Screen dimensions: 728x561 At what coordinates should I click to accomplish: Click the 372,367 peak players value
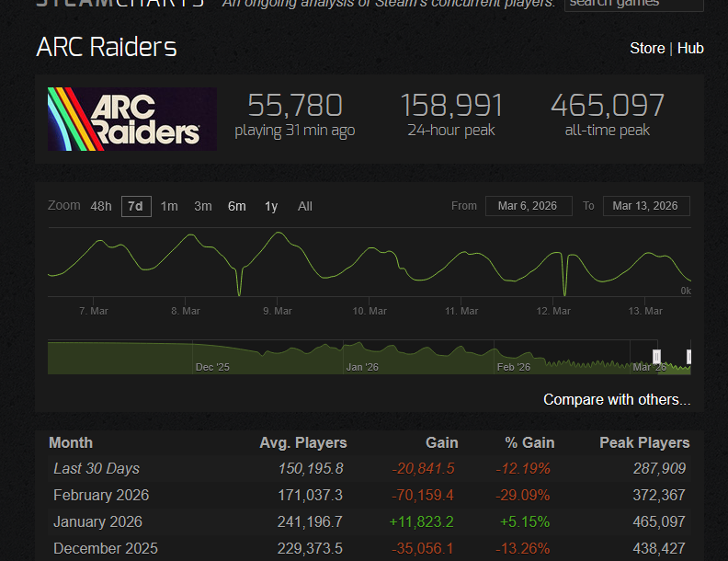coord(659,495)
